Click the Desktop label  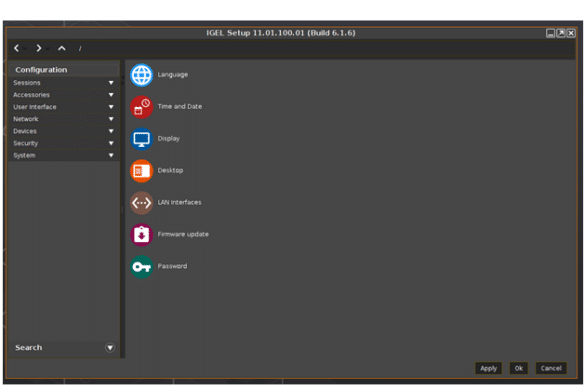click(171, 170)
